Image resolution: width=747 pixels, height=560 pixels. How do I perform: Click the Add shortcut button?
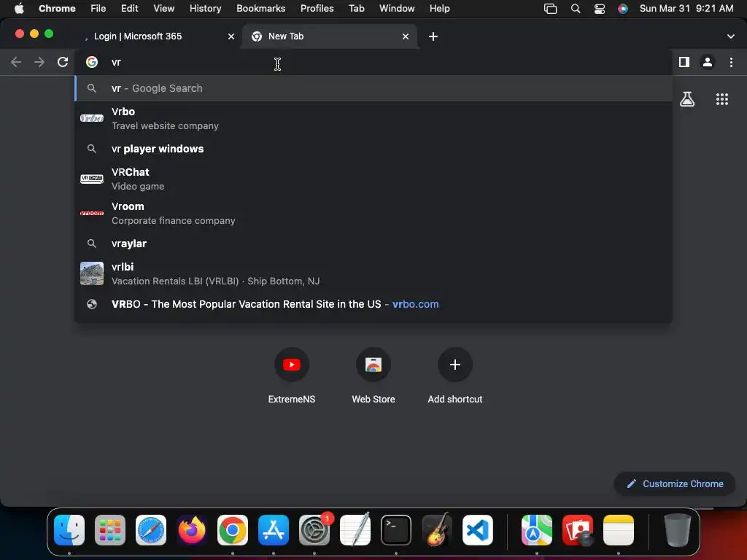455,376
